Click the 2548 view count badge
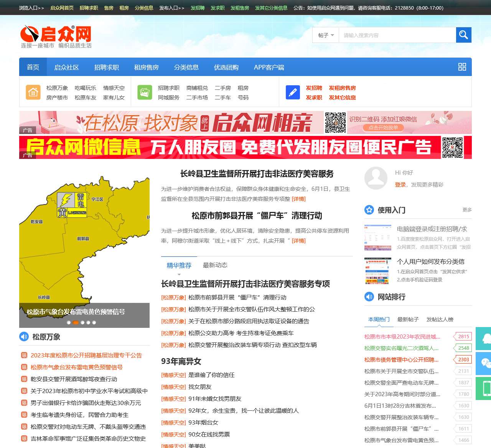Viewport: 491px width, 448px height. pyautogui.click(x=463, y=348)
